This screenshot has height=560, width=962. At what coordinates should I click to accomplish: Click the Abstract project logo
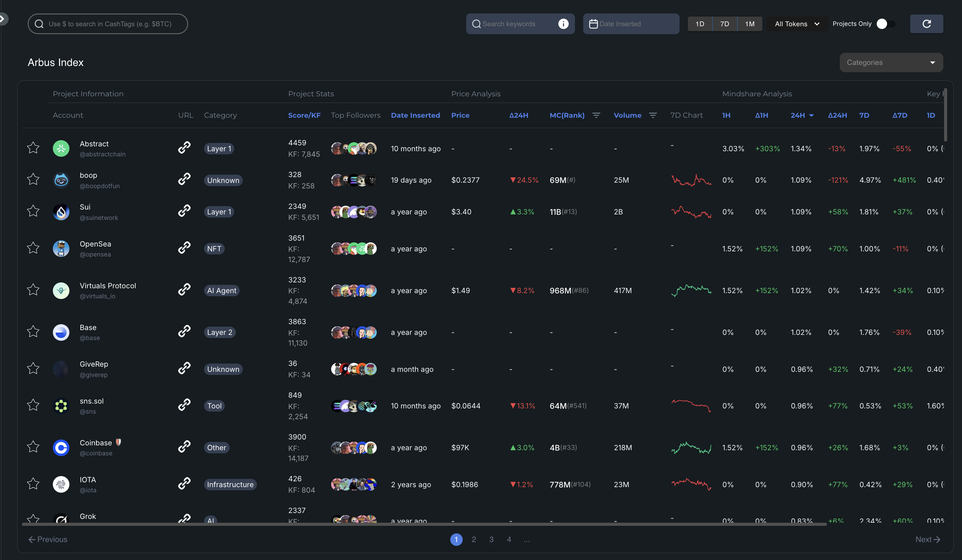tap(61, 148)
